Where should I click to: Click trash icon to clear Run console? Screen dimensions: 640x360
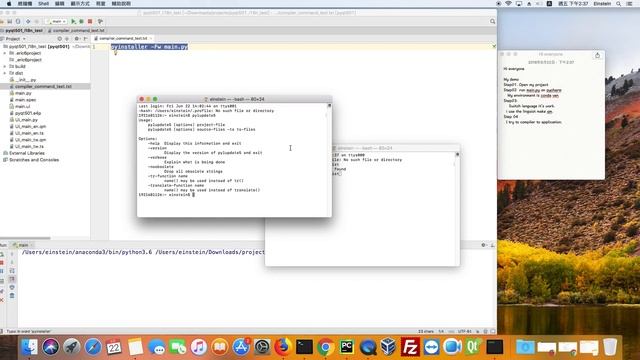click(12, 296)
